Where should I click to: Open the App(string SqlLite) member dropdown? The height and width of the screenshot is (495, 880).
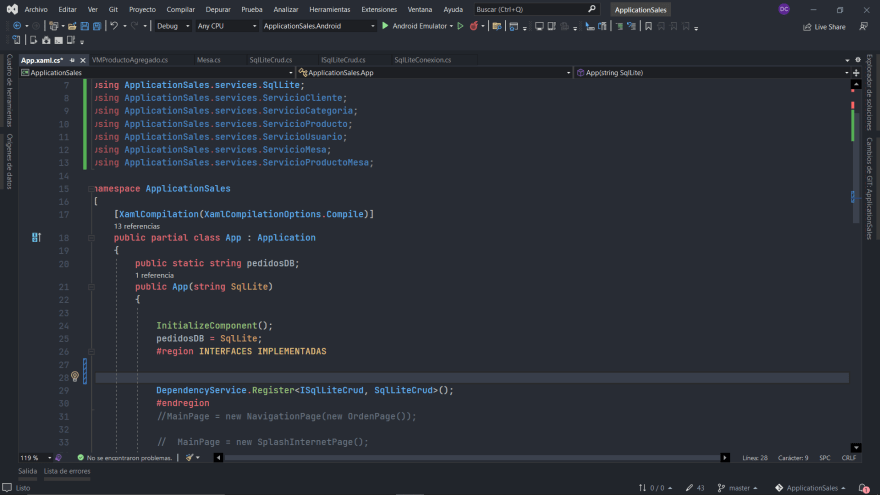[712, 72]
